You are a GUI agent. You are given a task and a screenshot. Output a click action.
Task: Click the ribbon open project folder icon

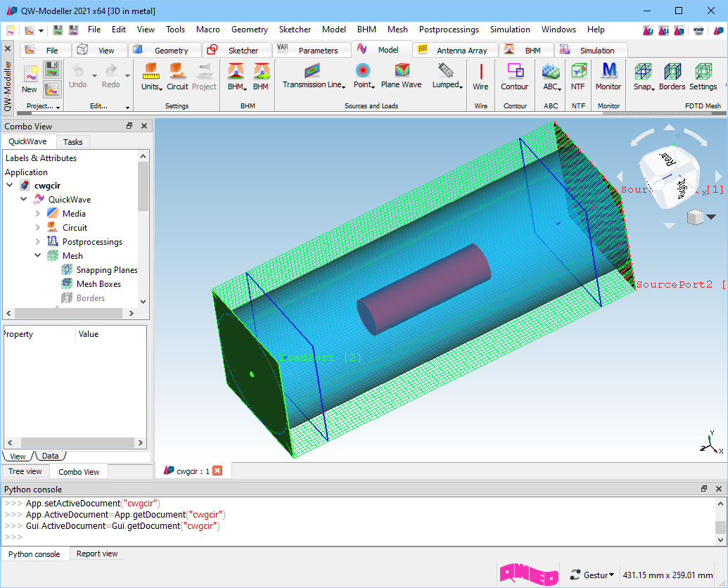(52, 89)
